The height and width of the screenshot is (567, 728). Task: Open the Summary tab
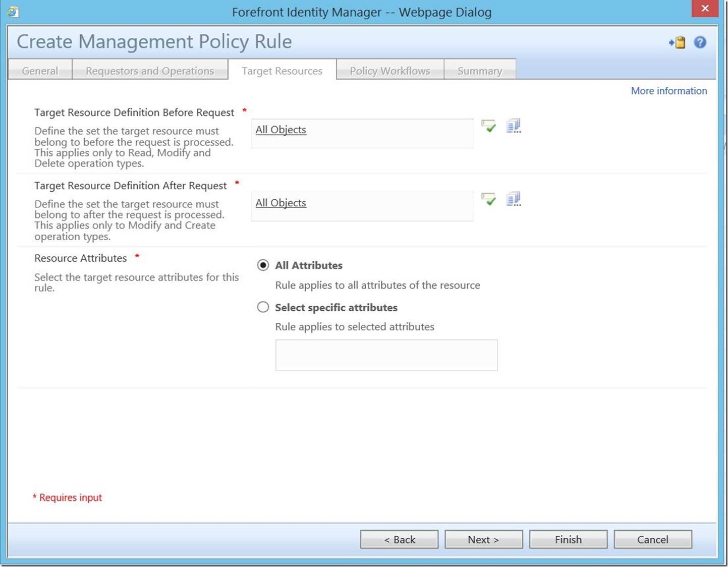480,71
